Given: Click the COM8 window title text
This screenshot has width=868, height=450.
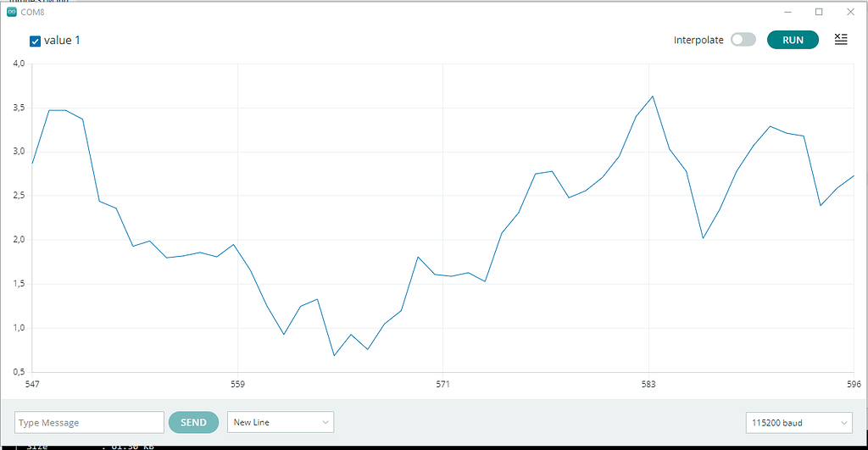Looking at the screenshot, I should (32, 12).
